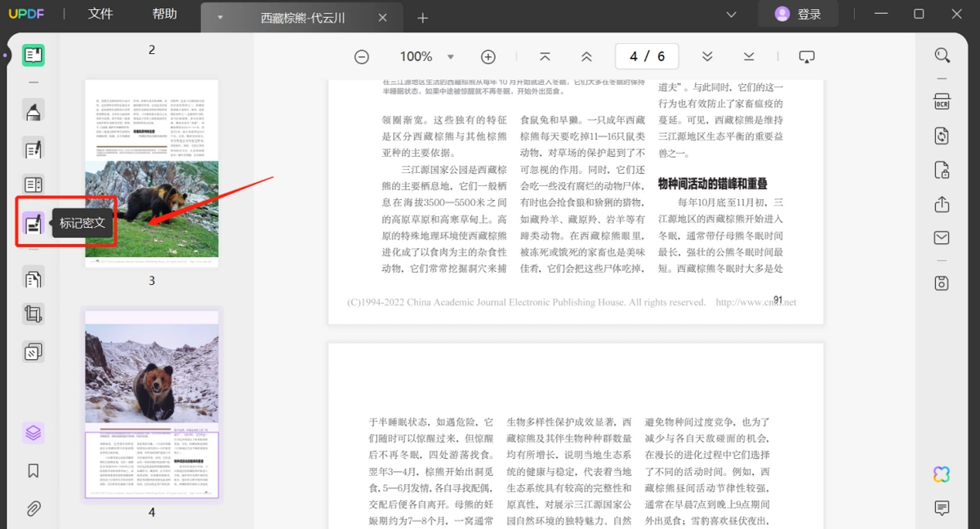Select the 西藏棕熊-代云川 tab
The height and width of the screenshot is (529, 980).
[x=302, y=17]
